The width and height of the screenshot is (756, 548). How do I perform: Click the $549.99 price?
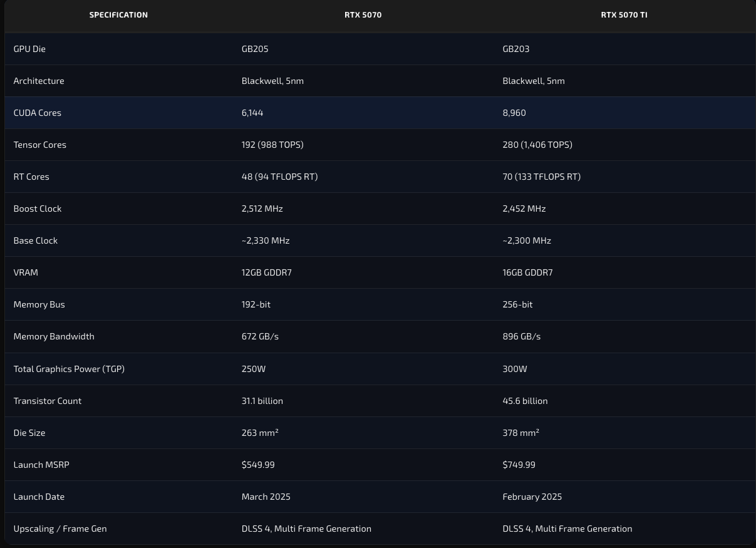pyautogui.click(x=258, y=465)
